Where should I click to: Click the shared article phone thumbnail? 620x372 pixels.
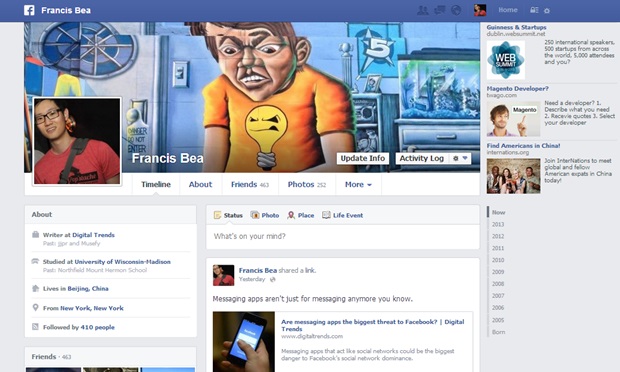244,342
